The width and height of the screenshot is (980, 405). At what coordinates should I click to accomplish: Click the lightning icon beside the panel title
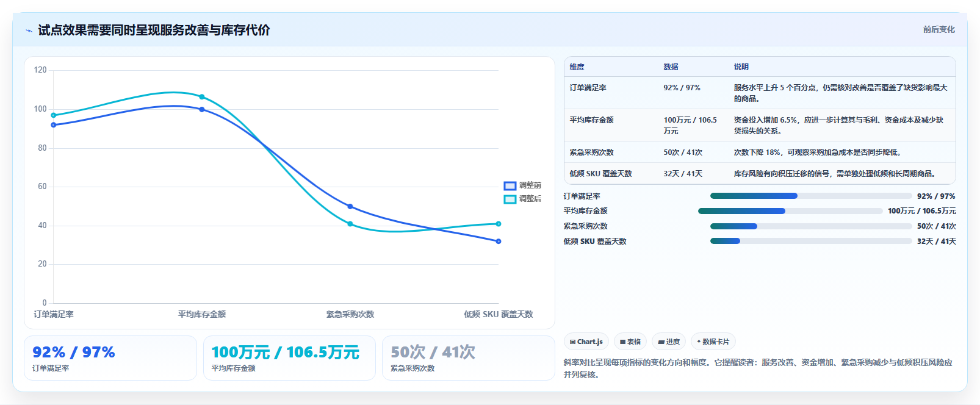coord(29,30)
